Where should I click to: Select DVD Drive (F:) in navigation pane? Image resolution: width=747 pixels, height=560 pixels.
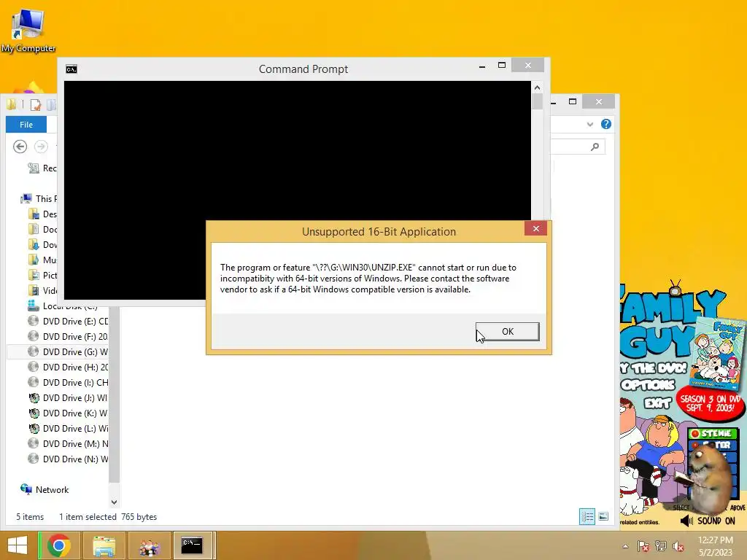[x=68, y=337]
